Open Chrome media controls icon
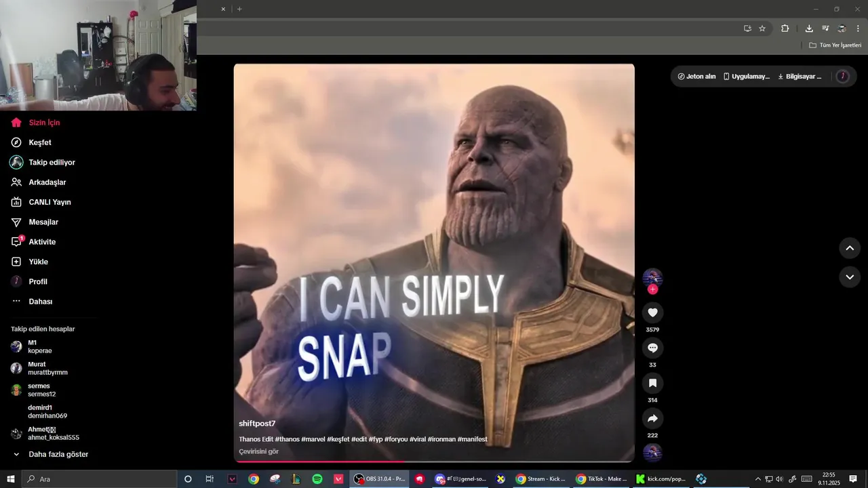The image size is (868, 488). [825, 28]
